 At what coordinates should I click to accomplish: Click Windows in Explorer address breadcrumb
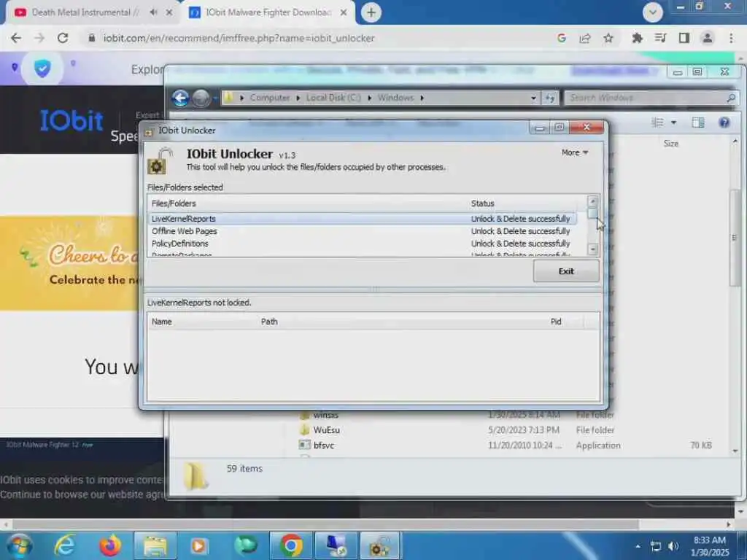tap(395, 98)
